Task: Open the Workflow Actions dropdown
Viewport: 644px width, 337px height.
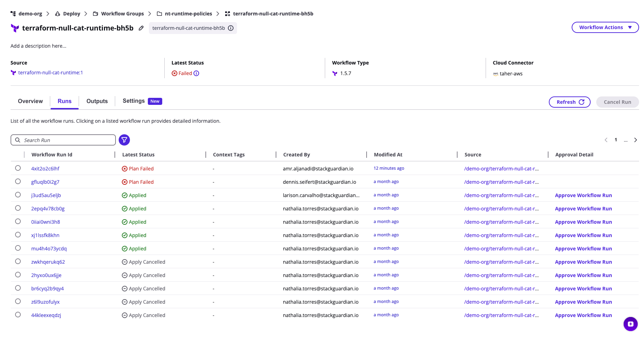Action: [x=605, y=27]
